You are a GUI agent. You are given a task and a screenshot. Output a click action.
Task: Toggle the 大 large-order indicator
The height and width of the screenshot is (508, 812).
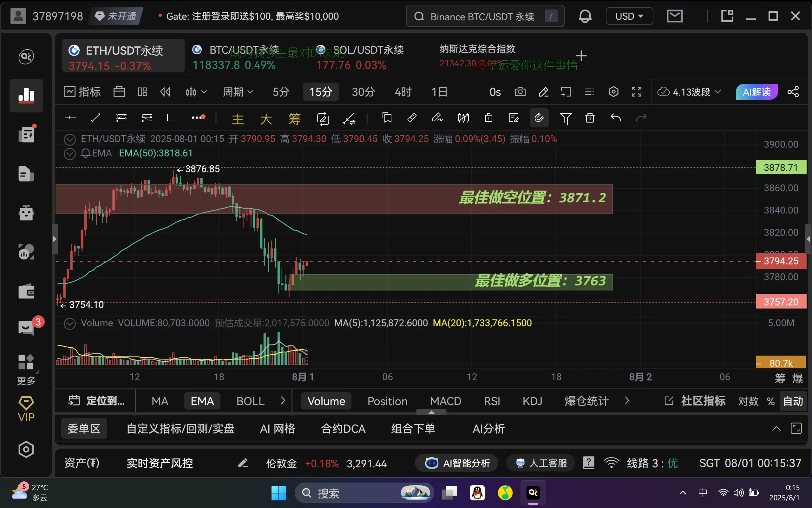point(266,119)
